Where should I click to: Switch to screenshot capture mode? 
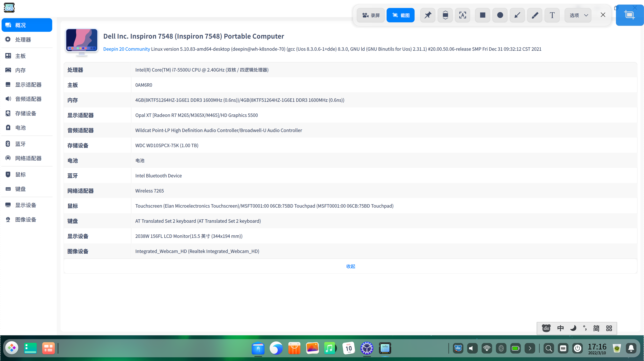tap(401, 15)
